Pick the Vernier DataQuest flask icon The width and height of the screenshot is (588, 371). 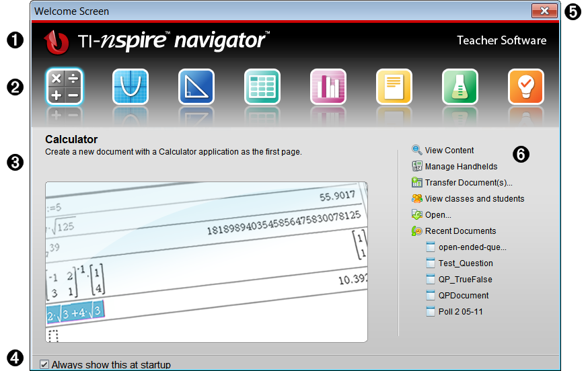[x=460, y=87]
